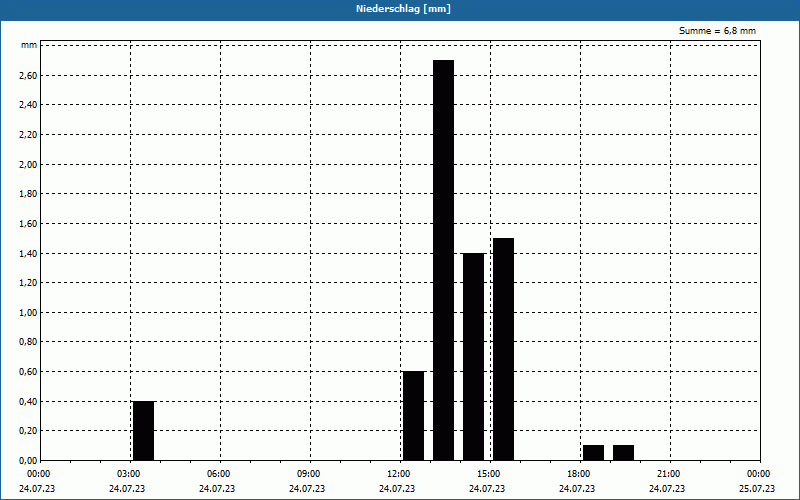Select the small bar at 19:00

point(623,453)
